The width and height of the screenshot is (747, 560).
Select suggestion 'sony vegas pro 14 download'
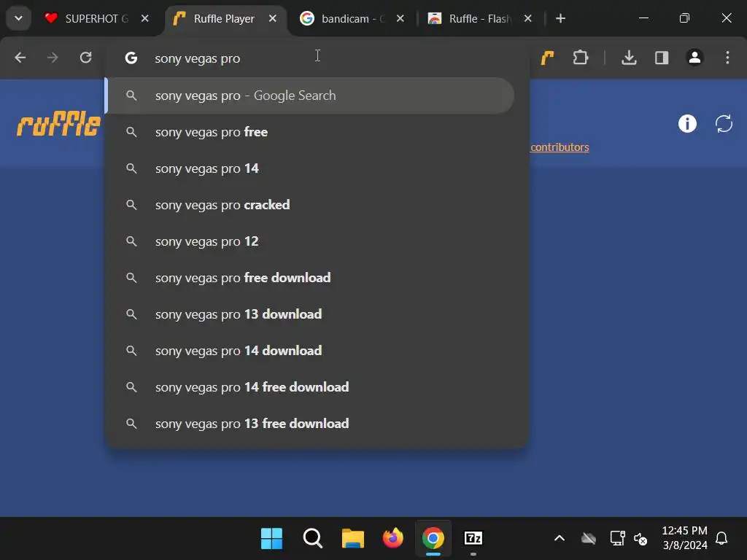tap(311, 351)
